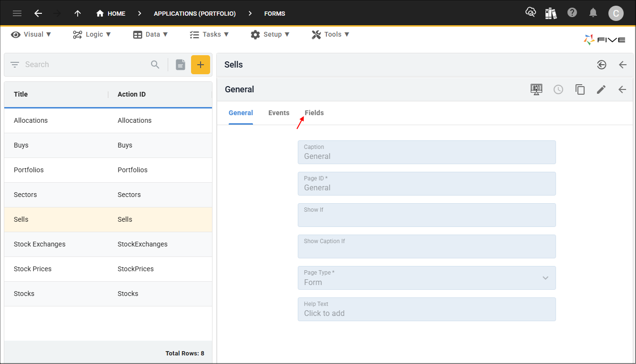Image resolution: width=636 pixels, height=364 pixels.
Task: Click the up arrow in top bar
Action: pyautogui.click(x=78, y=13)
